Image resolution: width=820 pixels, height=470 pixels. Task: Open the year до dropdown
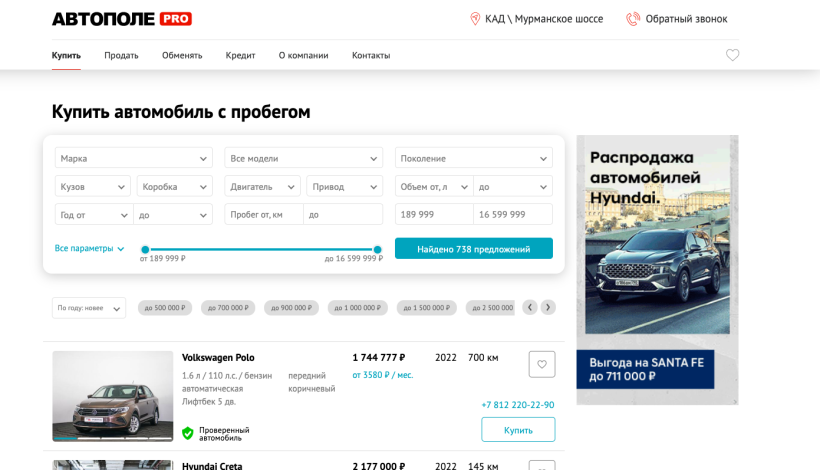(173, 214)
